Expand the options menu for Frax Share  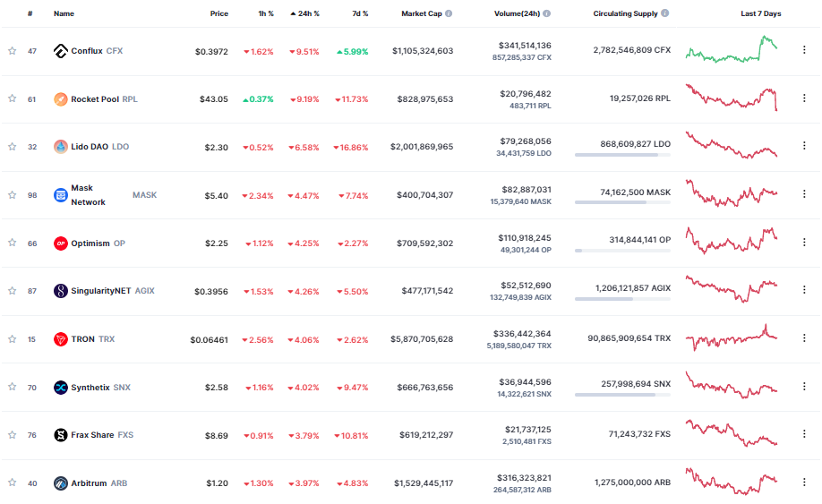803,435
